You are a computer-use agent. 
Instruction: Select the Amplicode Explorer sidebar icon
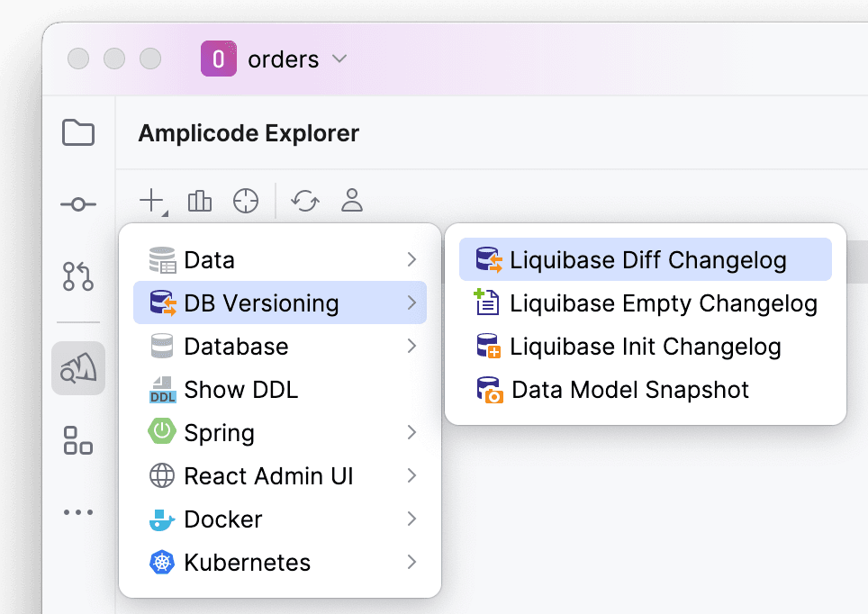78,368
